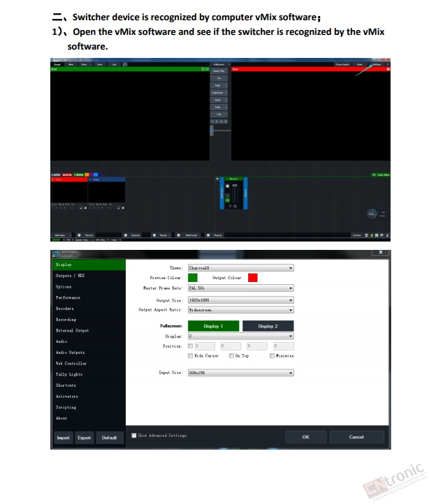Screen dimensions: 429x504
Task: Select the red-titled input 1 thumbnail
Action: pyautogui.click(x=69, y=190)
